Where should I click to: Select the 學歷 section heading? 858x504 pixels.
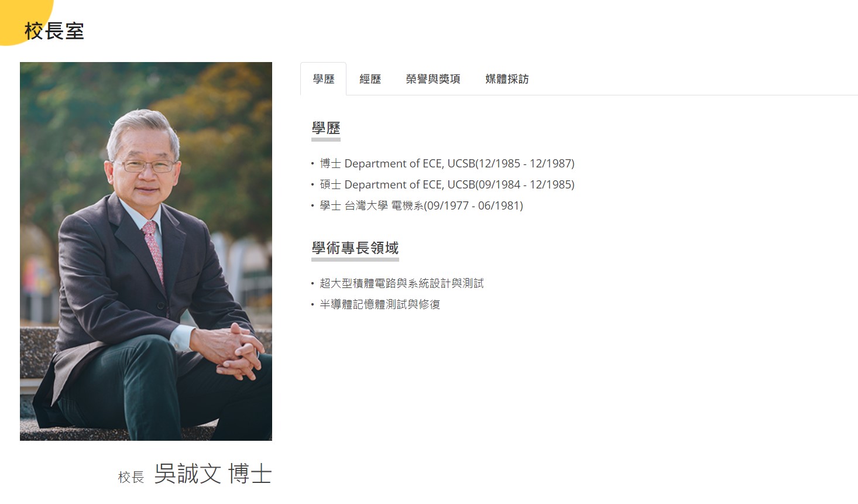click(326, 128)
